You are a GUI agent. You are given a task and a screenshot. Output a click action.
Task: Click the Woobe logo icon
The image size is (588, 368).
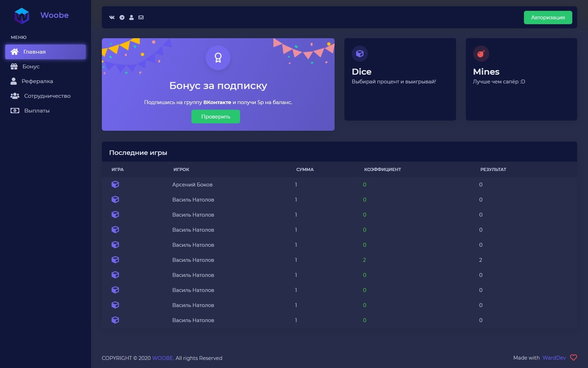22,16
